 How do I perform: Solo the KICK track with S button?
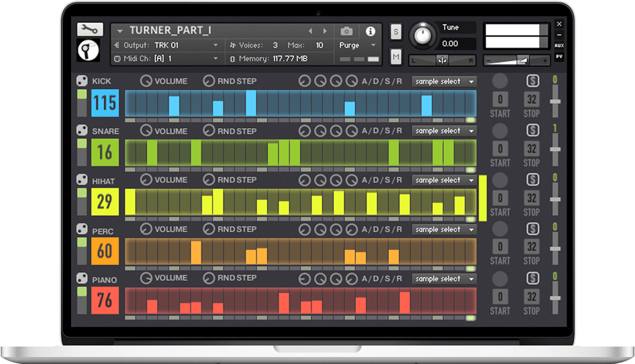532,81
